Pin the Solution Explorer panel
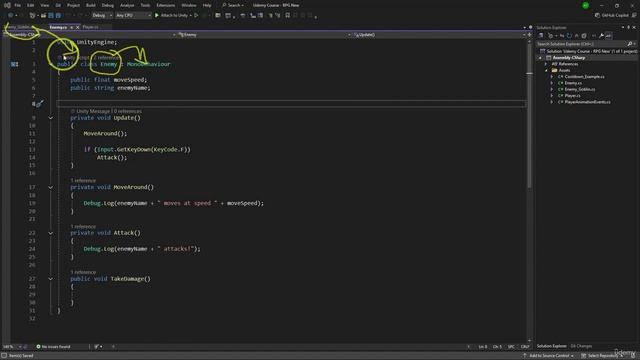 (x=629, y=27)
